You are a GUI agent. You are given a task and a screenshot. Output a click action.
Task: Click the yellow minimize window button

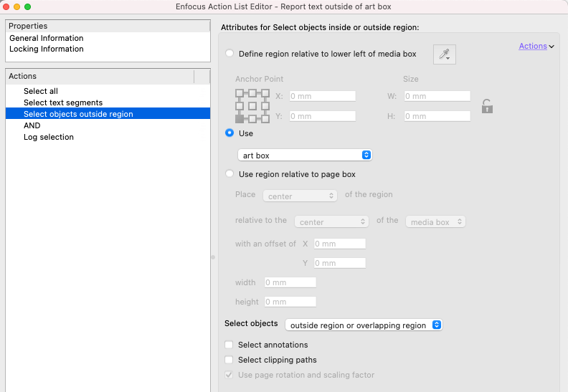click(16, 6)
